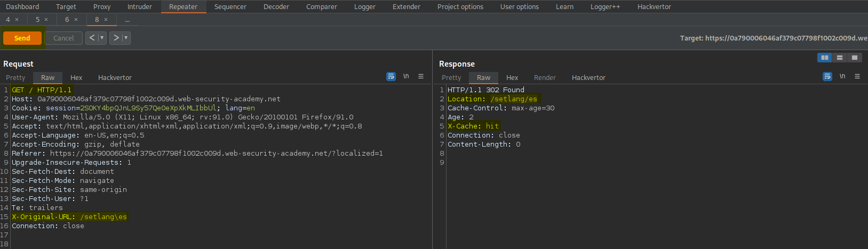Switch to the Decoder tab

[276, 6]
